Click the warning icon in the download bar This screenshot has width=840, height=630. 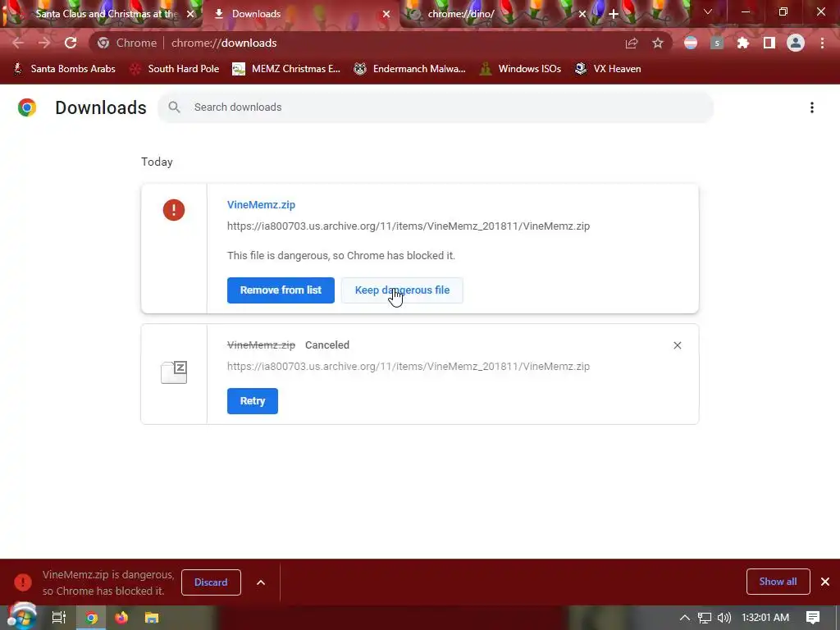[x=23, y=582]
